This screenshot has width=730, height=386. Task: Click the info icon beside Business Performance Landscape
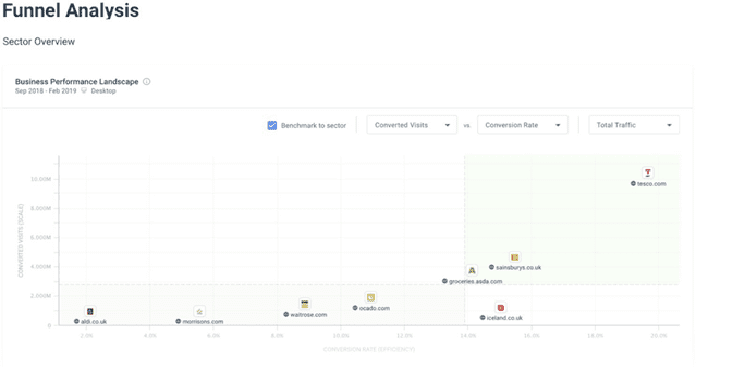point(147,81)
